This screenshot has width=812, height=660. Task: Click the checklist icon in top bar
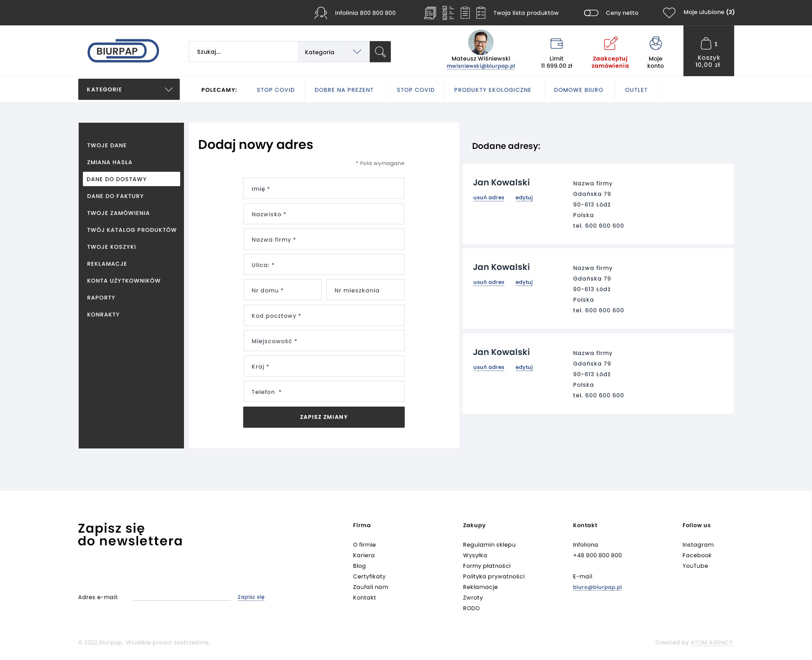click(448, 13)
